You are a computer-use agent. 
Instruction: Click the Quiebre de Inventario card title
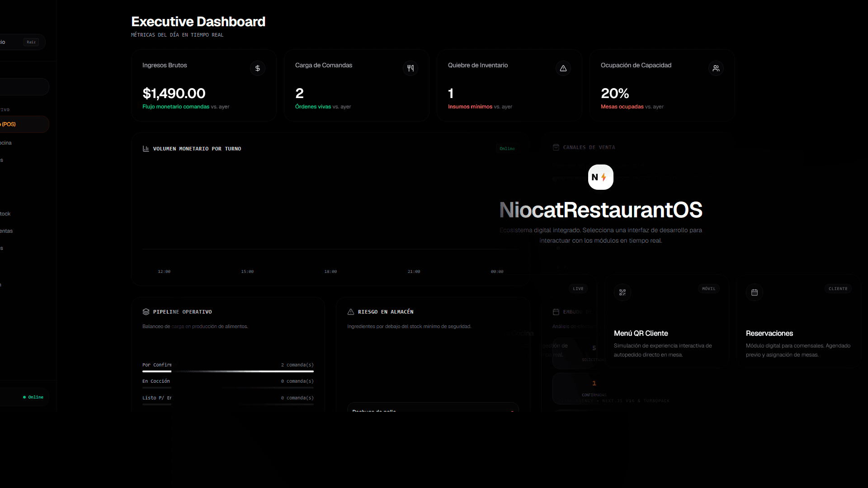point(478,65)
